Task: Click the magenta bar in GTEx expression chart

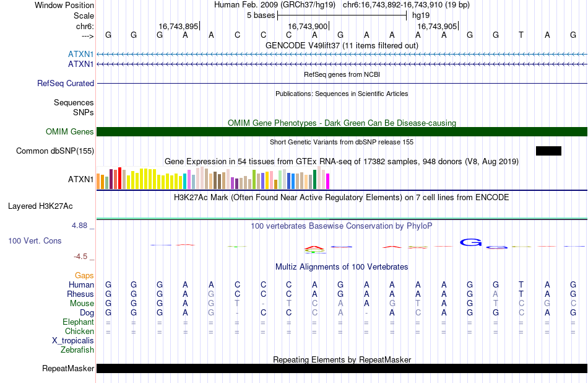Action: (327, 181)
